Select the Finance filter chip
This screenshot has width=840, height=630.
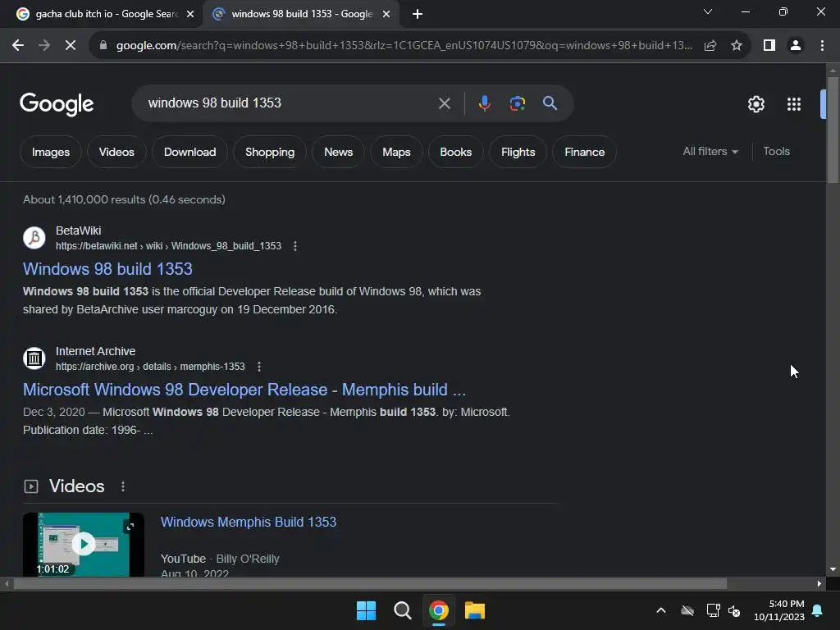point(584,152)
